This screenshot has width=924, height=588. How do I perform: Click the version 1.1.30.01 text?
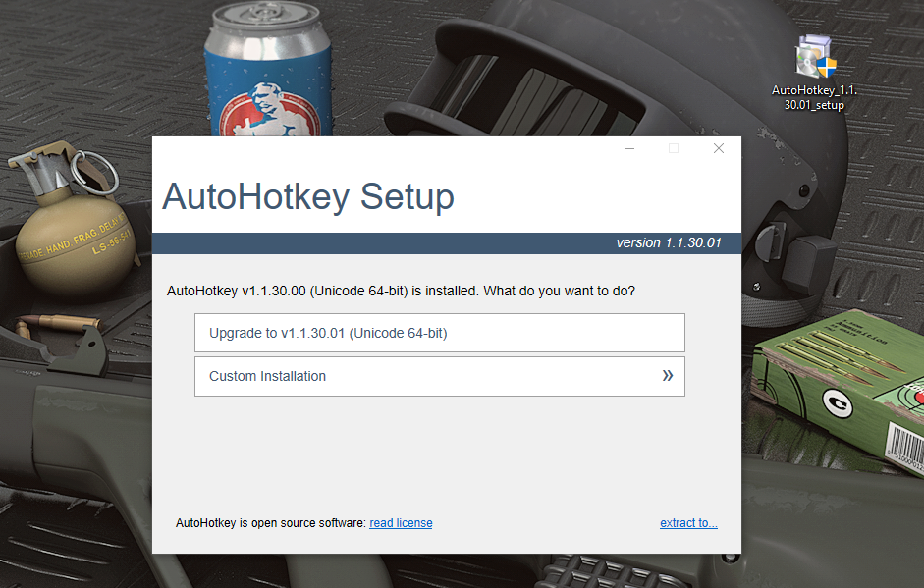(x=669, y=242)
